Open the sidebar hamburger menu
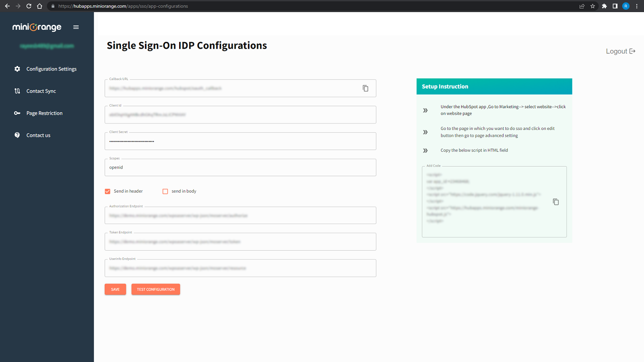The height and width of the screenshot is (362, 644). coord(76,27)
